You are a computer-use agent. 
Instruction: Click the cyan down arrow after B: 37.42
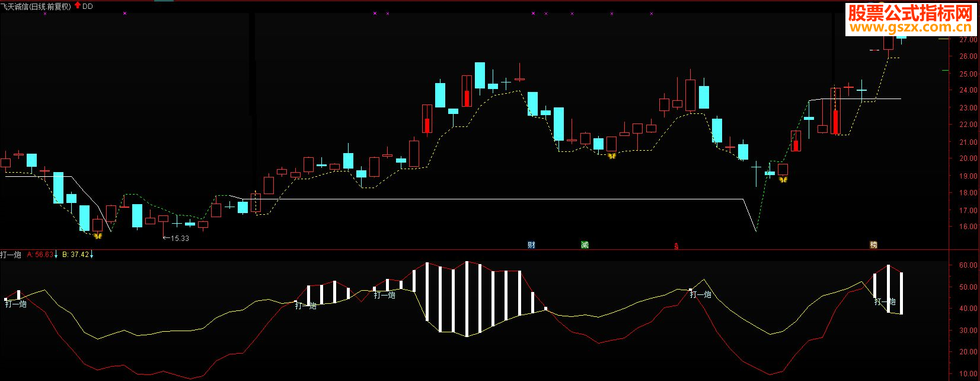tap(92, 255)
